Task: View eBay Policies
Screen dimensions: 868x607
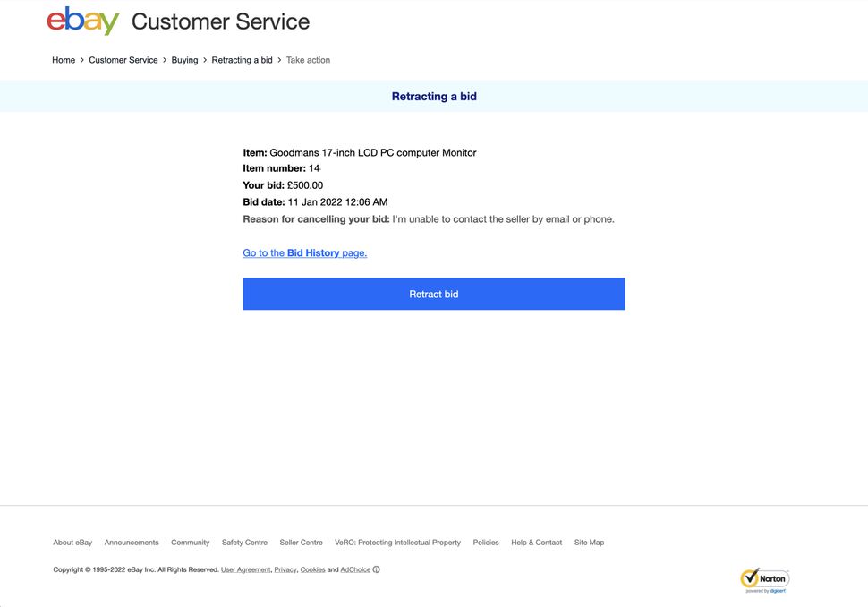Action: click(486, 542)
